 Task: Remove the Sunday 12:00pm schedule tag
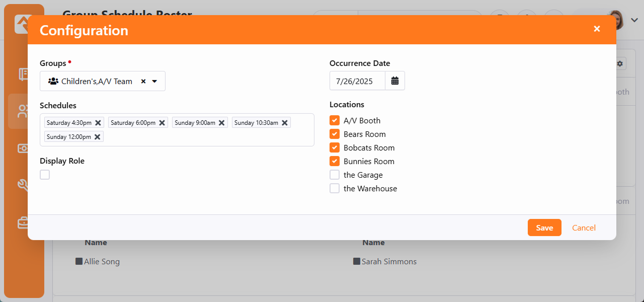tap(98, 137)
